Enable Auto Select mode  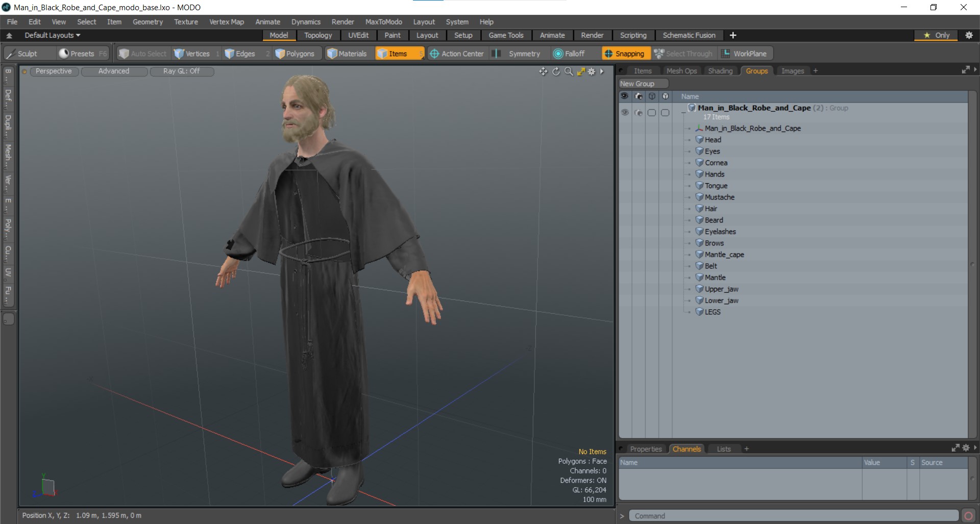click(143, 54)
